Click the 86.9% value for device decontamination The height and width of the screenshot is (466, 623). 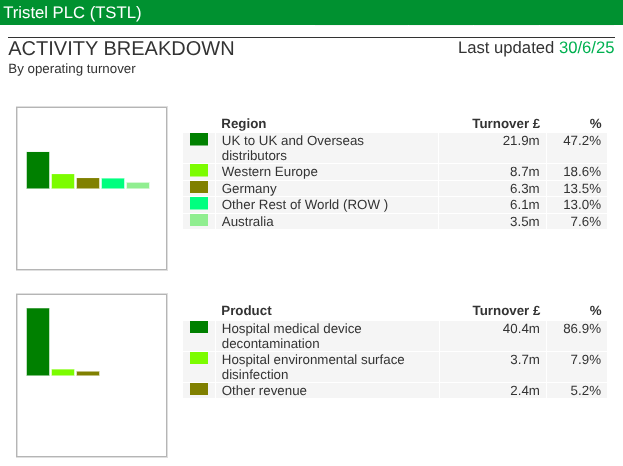(582, 328)
